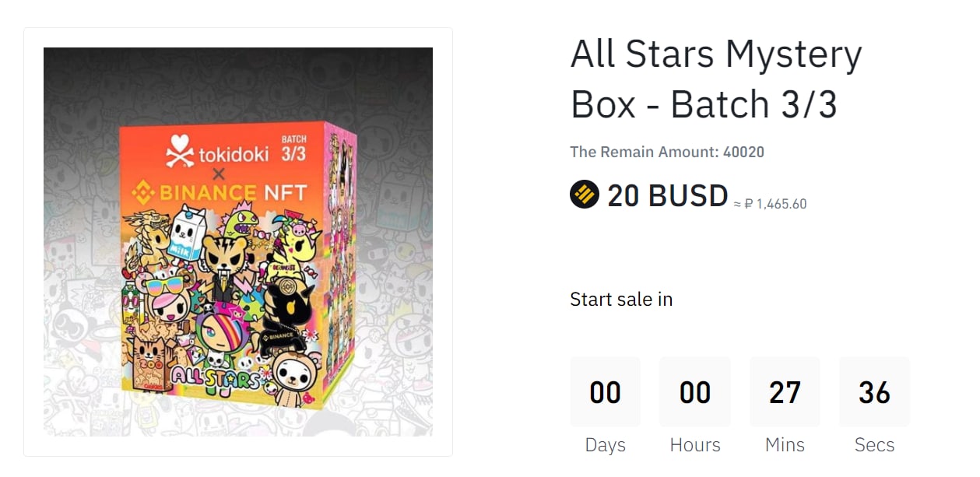This screenshot has width=980, height=477.
Task: Click the Binance NFT diamond logo on the box
Action: pos(143,191)
